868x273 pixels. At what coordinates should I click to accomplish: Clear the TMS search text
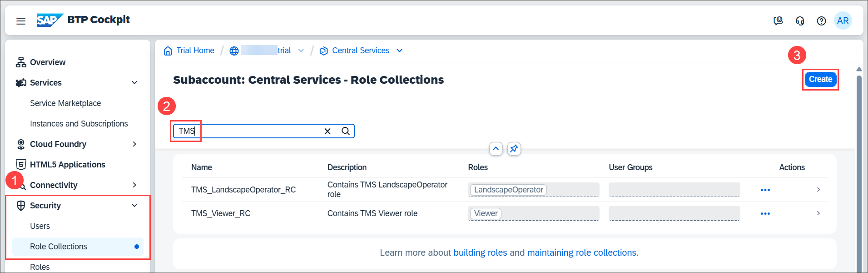327,131
